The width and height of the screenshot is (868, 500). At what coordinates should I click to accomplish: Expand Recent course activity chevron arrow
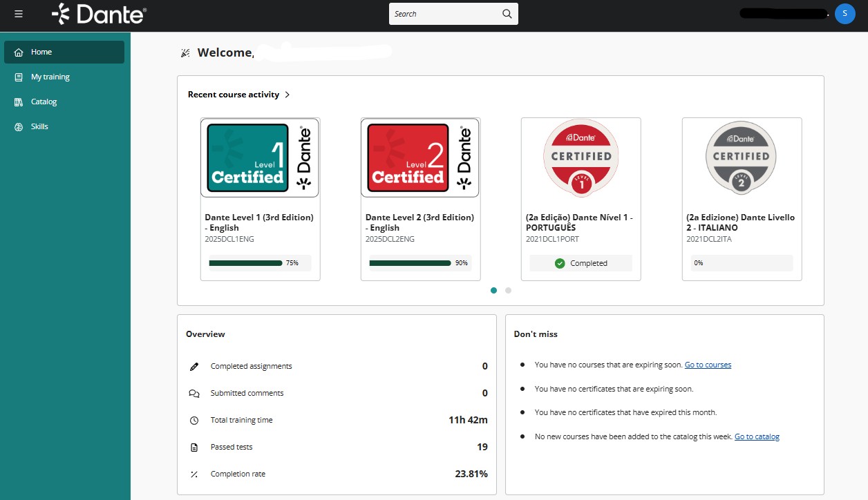(x=287, y=95)
